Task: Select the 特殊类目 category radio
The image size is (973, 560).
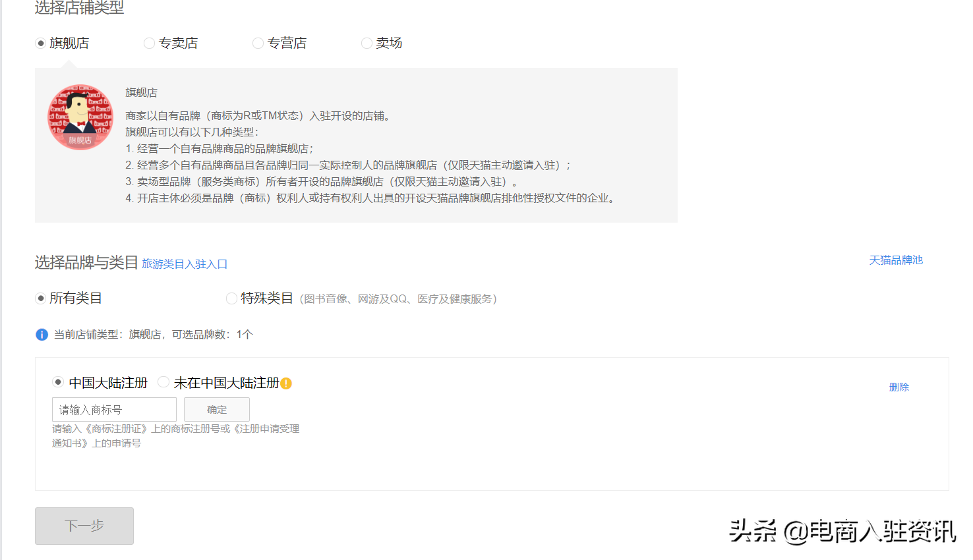Action: coord(231,298)
